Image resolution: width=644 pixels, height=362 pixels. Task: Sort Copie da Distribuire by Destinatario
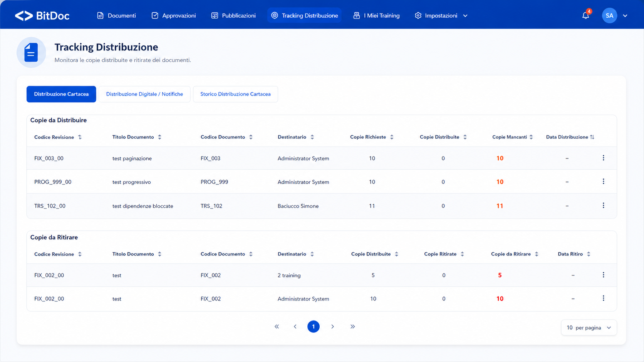[x=312, y=137]
